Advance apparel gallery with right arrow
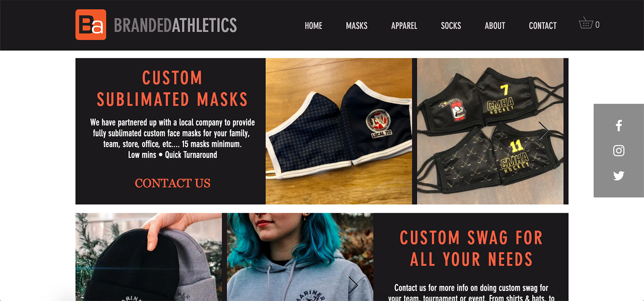The height and width of the screenshot is (301, 644). point(353,285)
